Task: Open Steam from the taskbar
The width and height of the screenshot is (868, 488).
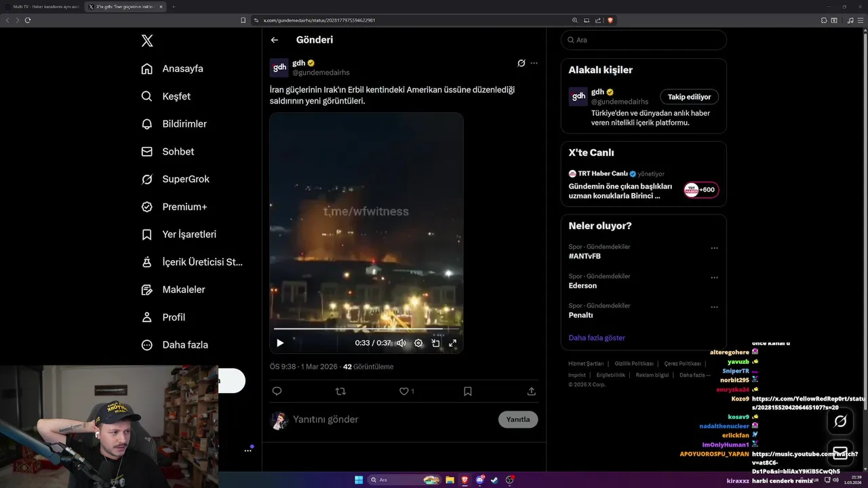Action: [494, 480]
